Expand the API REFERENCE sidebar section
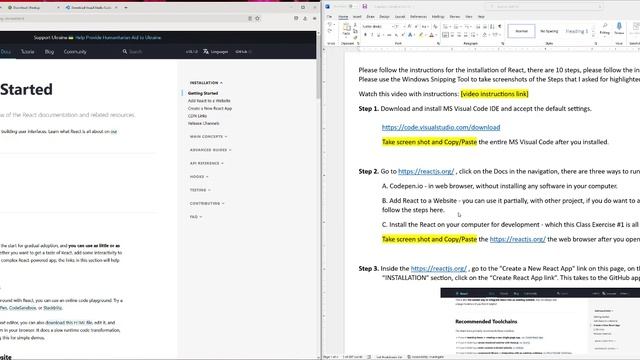Image resolution: width=640 pixels, height=360 pixels. point(207,163)
